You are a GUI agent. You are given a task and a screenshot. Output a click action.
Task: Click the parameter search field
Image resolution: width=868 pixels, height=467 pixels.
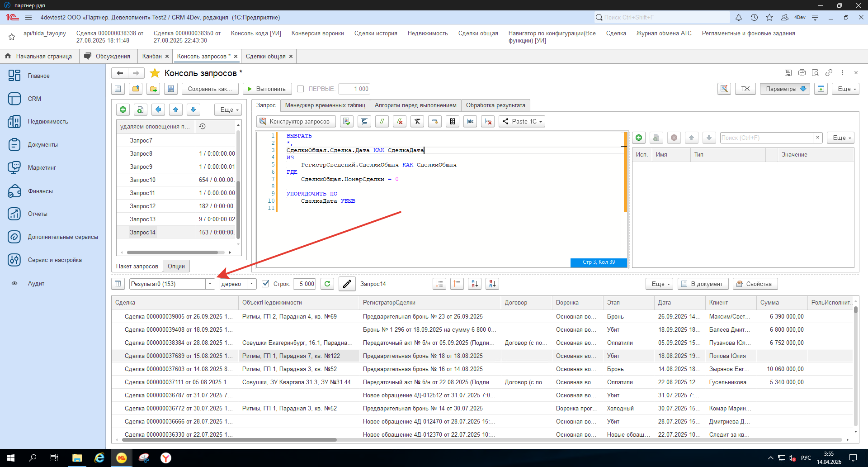(x=766, y=138)
